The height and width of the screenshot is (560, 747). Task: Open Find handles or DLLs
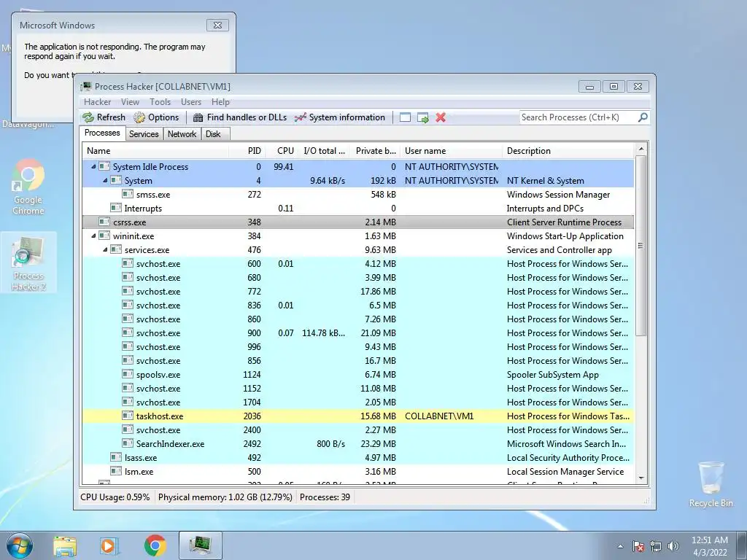tap(239, 117)
